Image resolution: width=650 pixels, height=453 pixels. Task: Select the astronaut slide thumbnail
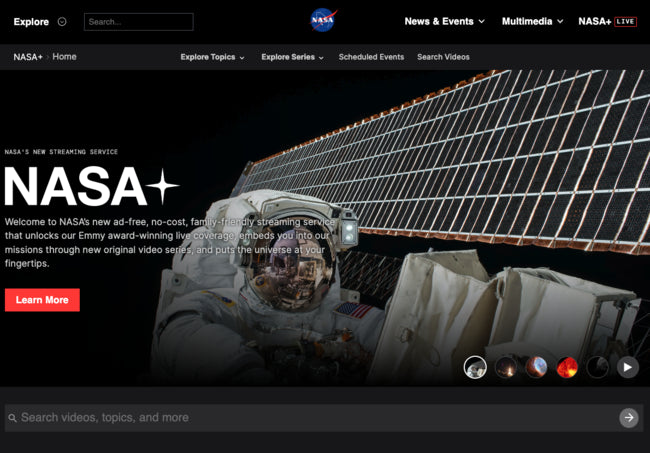[475, 367]
